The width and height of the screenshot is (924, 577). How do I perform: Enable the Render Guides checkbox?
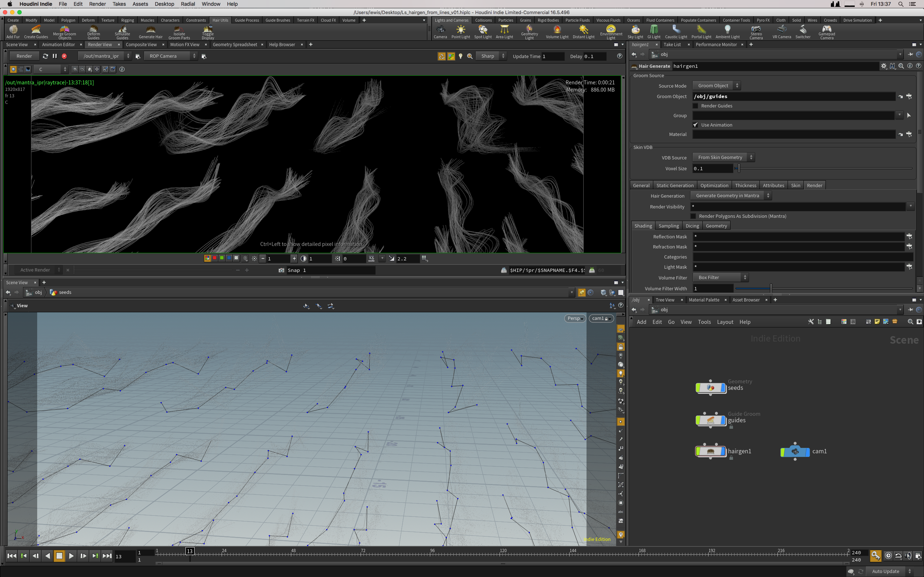695,106
